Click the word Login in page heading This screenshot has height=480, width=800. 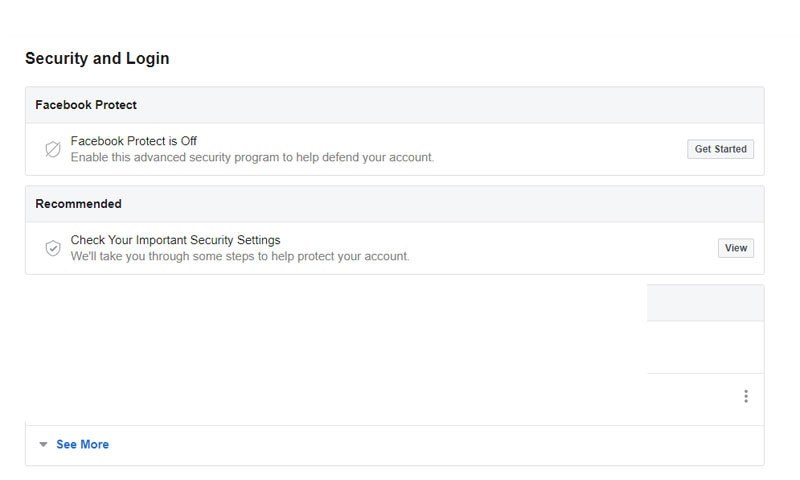(147, 59)
